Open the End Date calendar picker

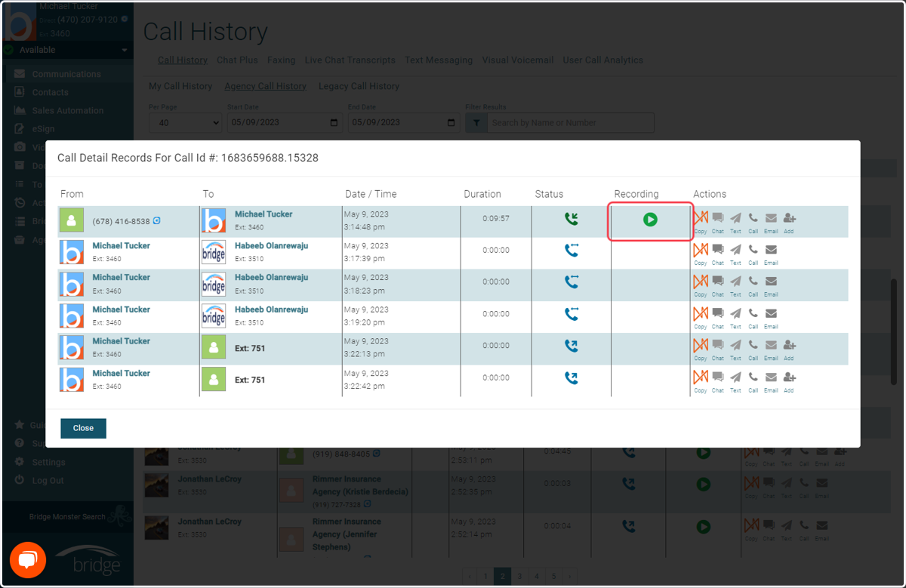click(x=451, y=122)
